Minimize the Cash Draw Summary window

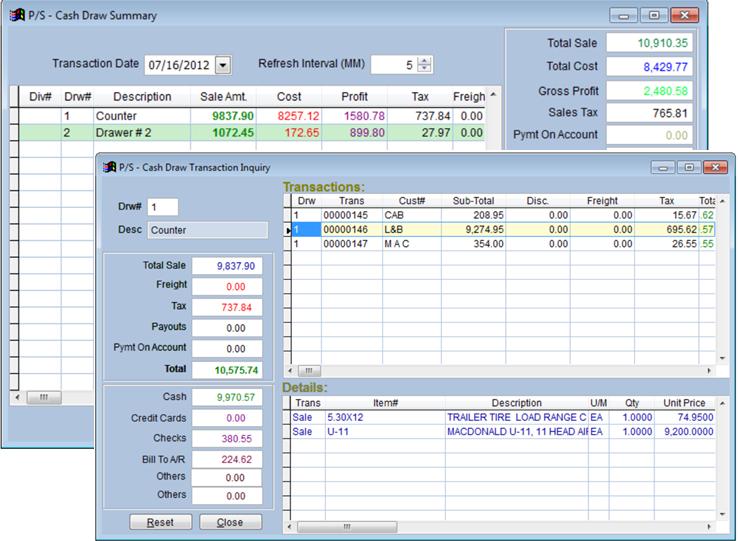(x=626, y=16)
